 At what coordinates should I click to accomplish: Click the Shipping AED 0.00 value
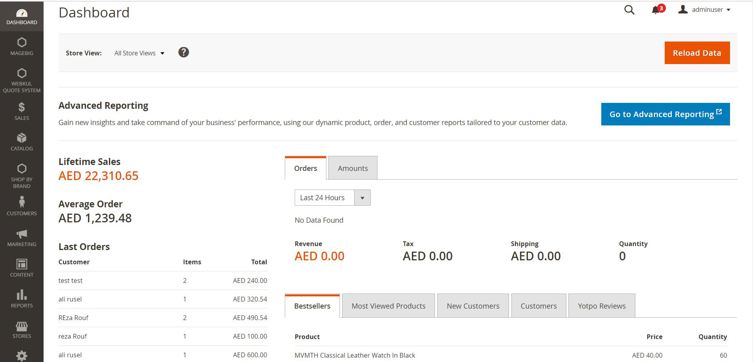535,256
